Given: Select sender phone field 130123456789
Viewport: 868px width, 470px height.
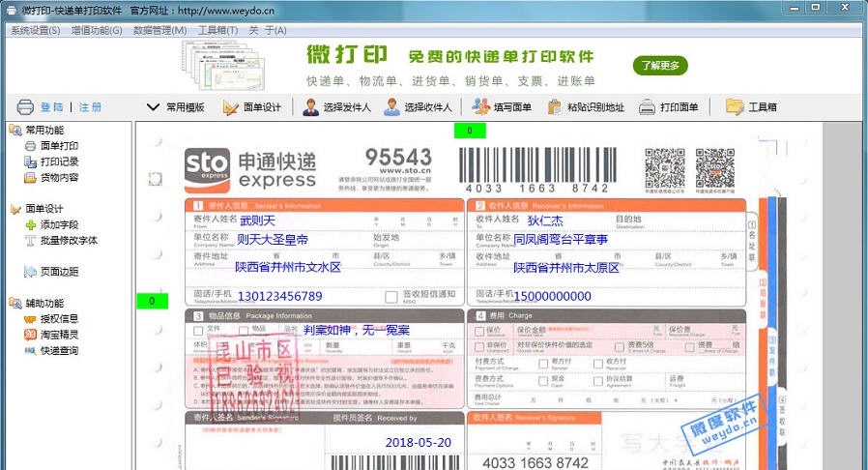Looking at the screenshot, I should pos(279,296).
